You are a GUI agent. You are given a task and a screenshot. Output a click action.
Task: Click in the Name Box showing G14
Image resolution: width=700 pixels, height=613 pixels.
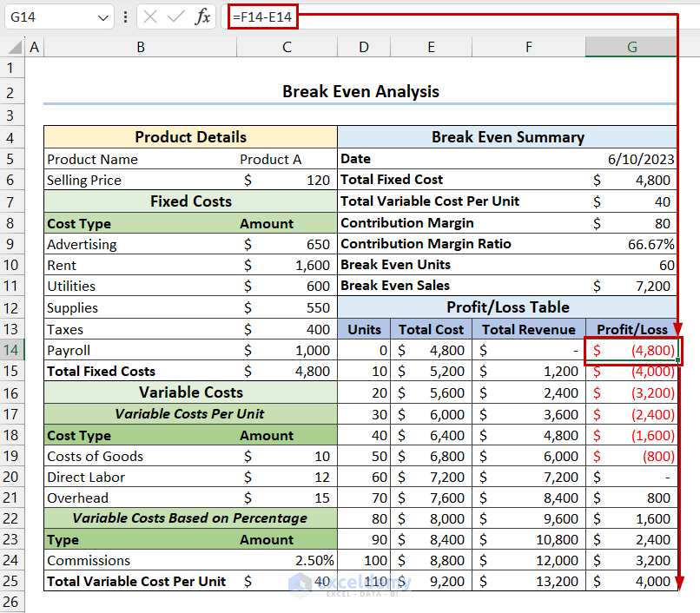point(48,17)
